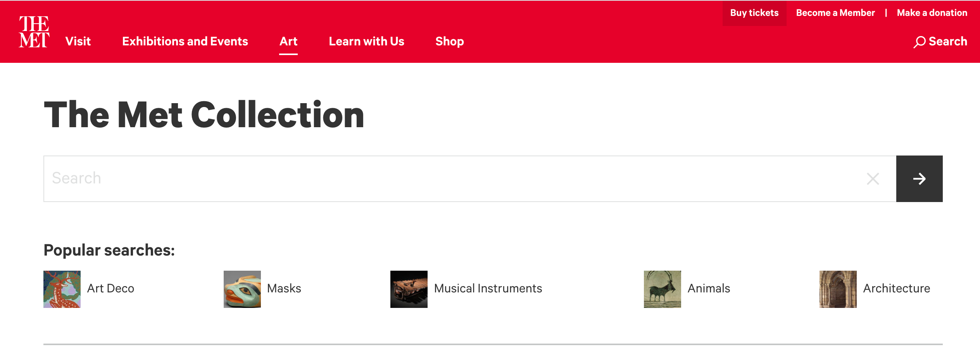Select the Animals thumbnail image

pos(663,289)
